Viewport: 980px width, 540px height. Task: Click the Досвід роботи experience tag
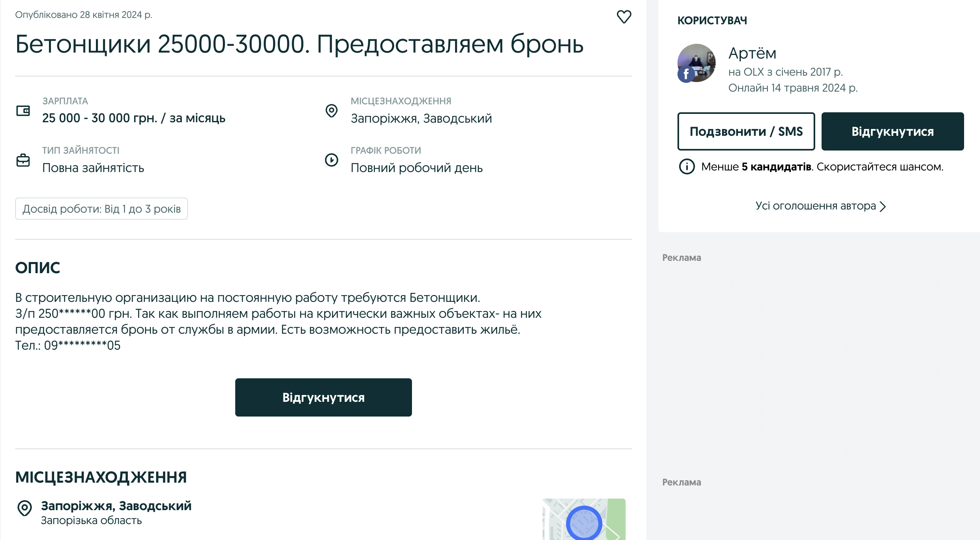tap(102, 209)
